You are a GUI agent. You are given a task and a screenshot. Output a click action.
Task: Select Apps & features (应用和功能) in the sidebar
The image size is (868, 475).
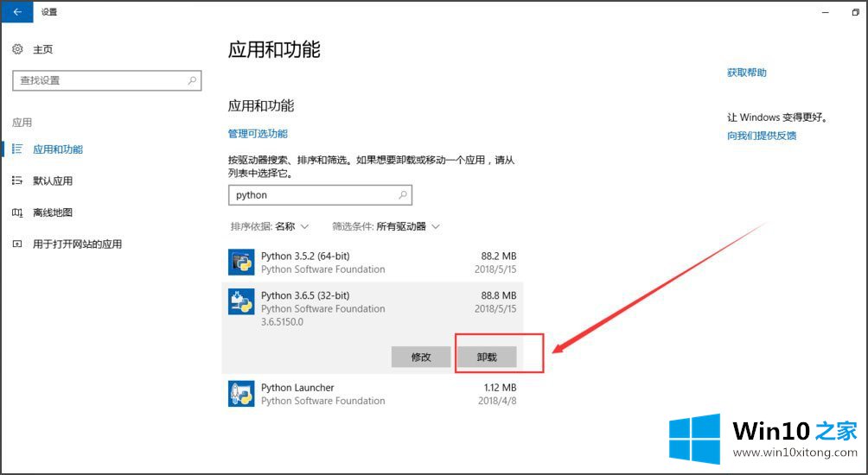(x=58, y=149)
